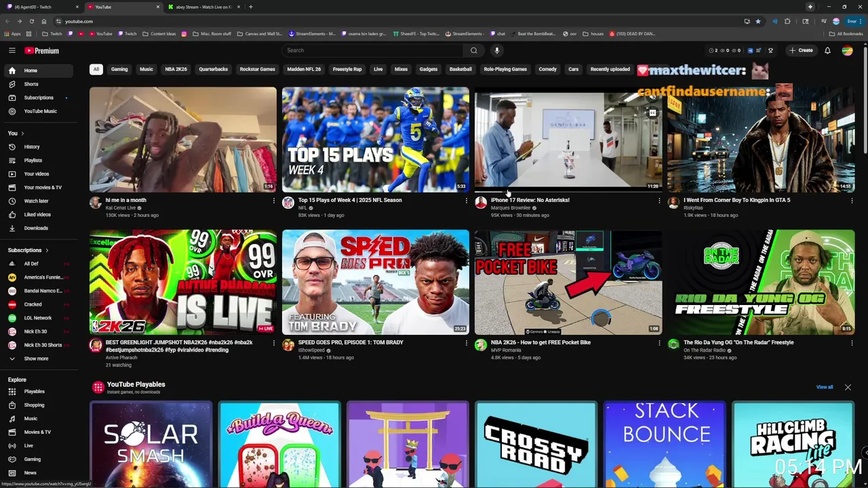Open the All Bookmarks folder
The height and width of the screenshot is (488, 868).
(x=846, y=34)
